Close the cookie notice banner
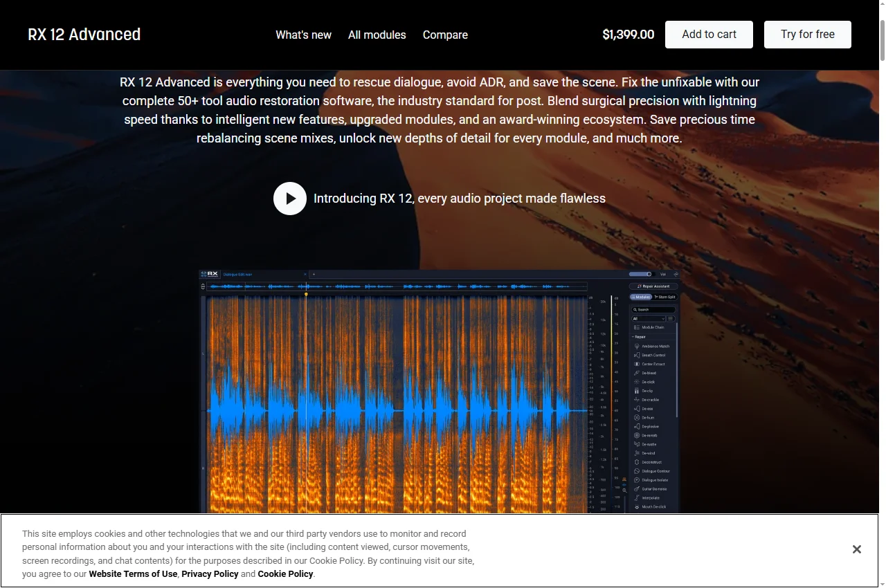Viewport: 886px width, 588px height. coord(857,549)
